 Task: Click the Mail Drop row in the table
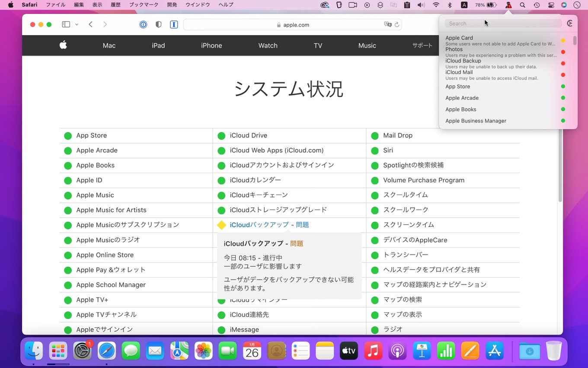pyautogui.click(x=443, y=136)
